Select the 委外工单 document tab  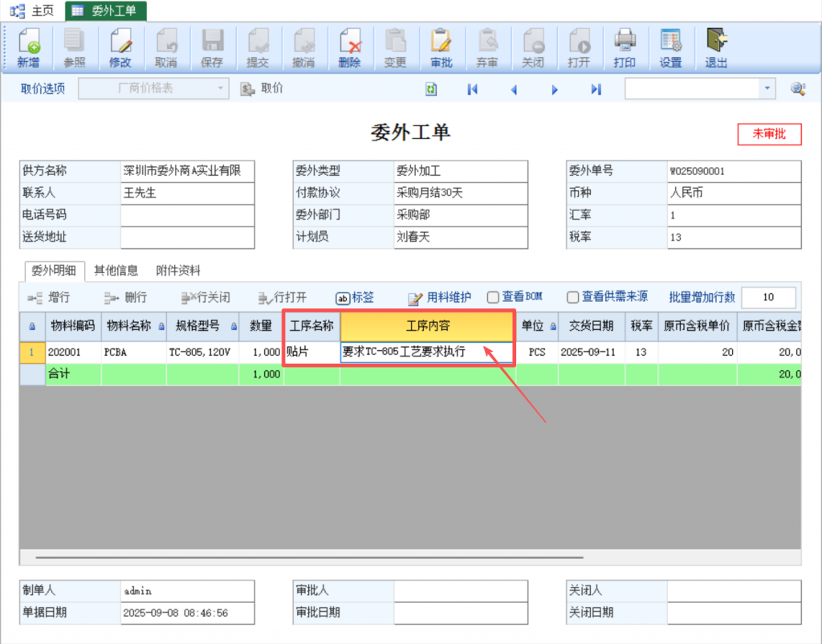106,10
